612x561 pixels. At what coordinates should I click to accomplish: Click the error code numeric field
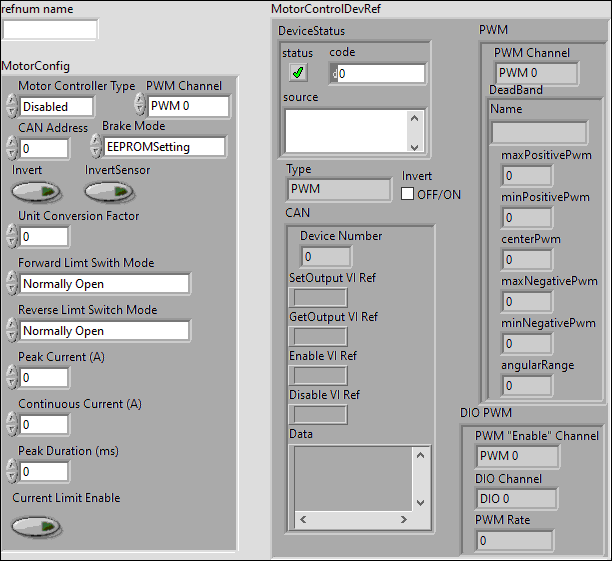pyautogui.click(x=381, y=73)
